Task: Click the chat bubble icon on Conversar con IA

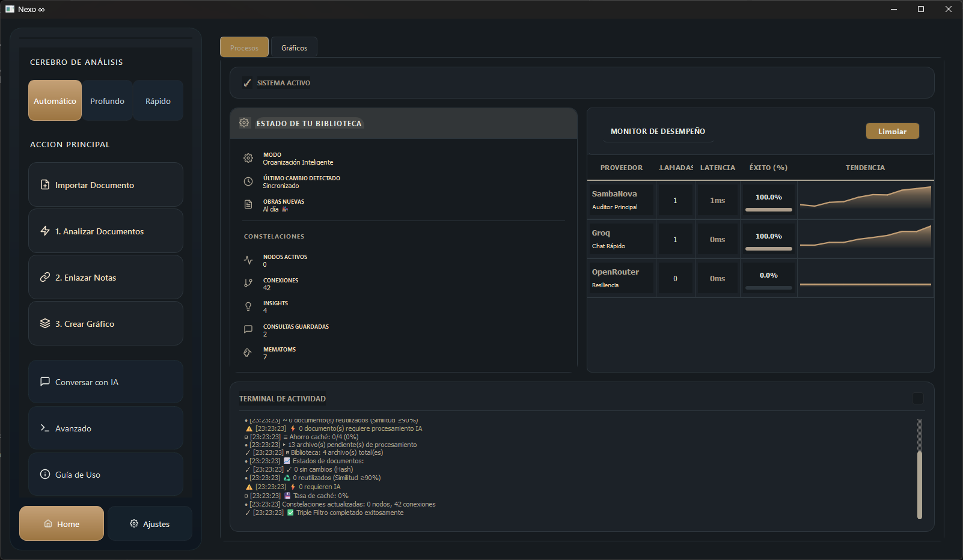Action: pyautogui.click(x=45, y=382)
